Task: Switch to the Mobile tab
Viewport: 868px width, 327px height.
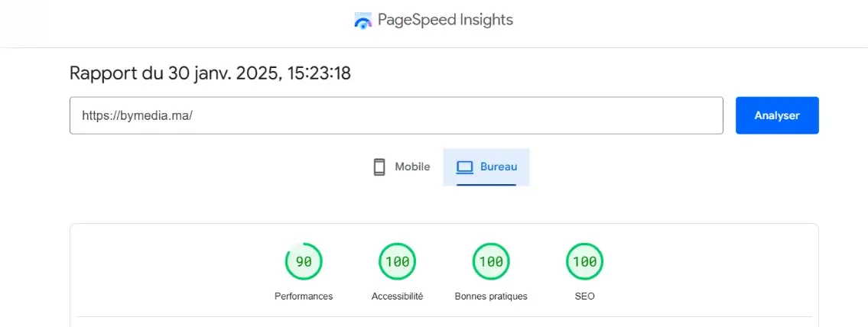Action: [x=401, y=167]
